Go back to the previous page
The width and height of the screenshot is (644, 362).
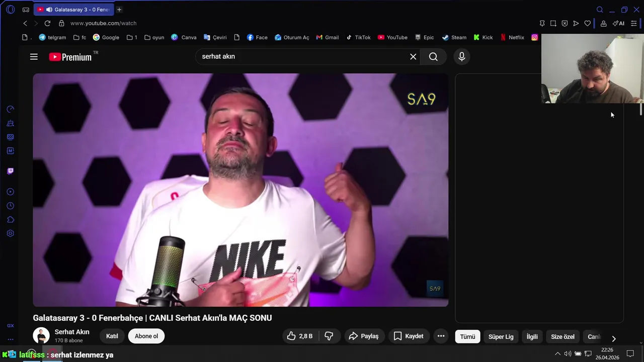tap(25, 23)
